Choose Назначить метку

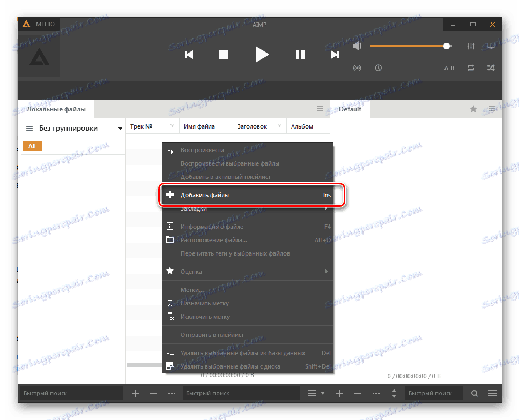pos(248,303)
